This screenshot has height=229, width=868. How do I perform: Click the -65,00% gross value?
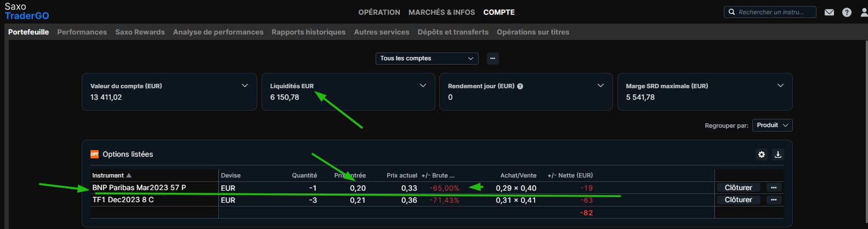[x=445, y=188]
